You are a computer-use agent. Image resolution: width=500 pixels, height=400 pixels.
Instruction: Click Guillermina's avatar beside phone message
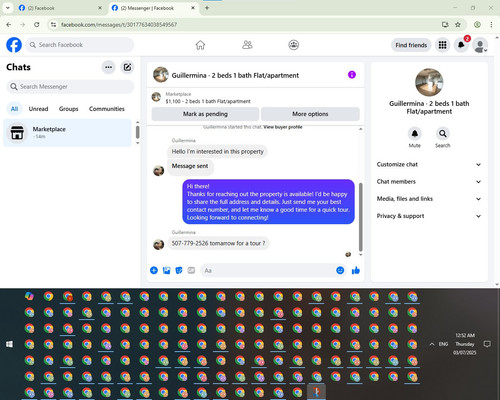[x=158, y=245]
